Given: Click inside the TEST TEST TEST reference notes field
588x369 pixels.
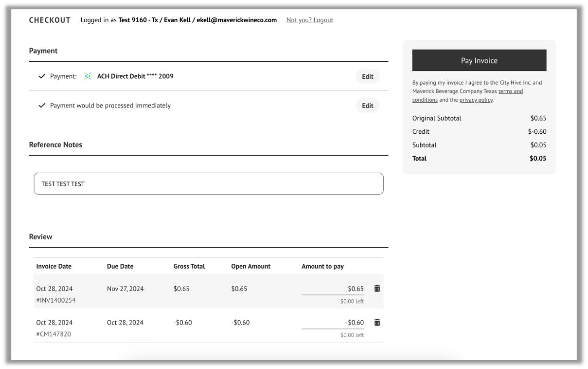Looking at the screenshot, I should [209, 183].
